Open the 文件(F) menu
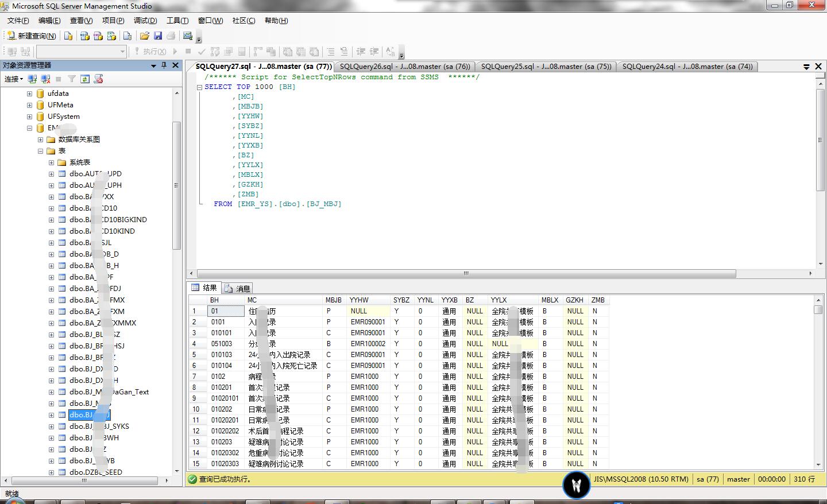Image resolution: width=827 pixels, height=504 pixels. click(x=18, y=21)
